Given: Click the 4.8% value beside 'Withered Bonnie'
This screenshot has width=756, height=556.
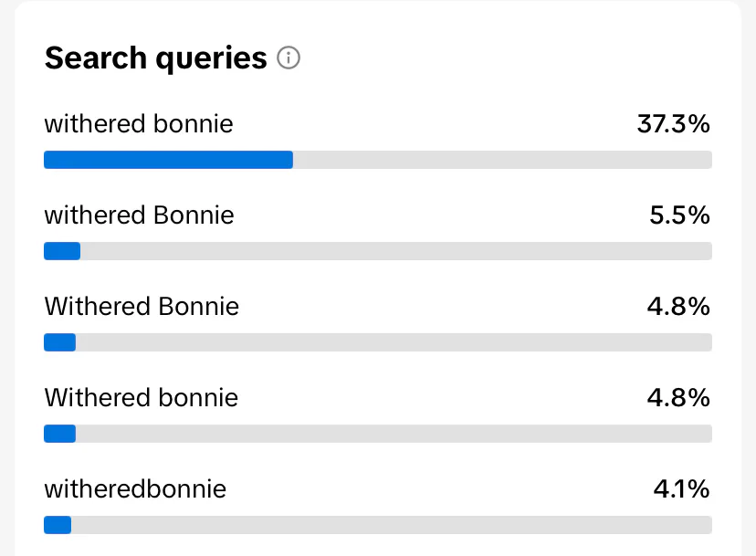Looking at the screenshot, I should (678, 307).
